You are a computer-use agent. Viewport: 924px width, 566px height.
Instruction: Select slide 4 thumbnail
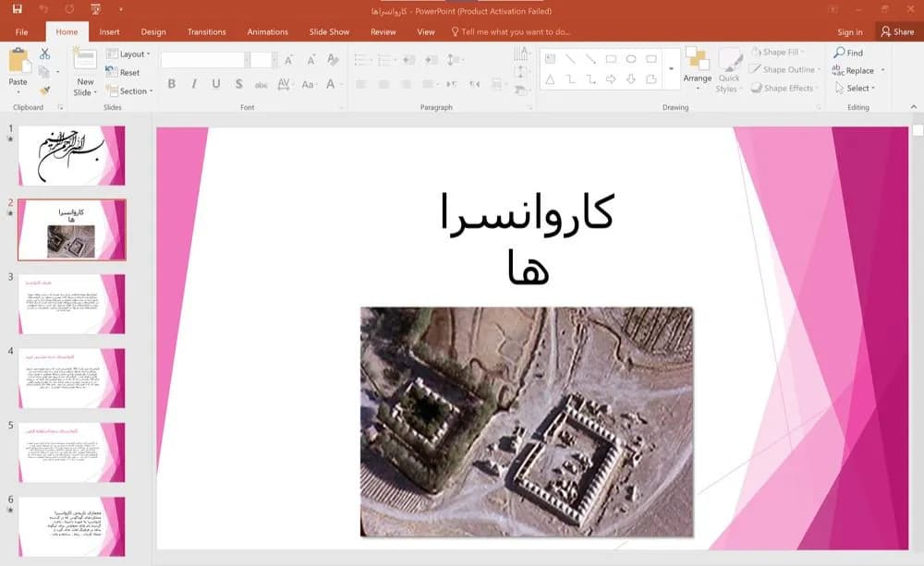(x=72, y=379)
